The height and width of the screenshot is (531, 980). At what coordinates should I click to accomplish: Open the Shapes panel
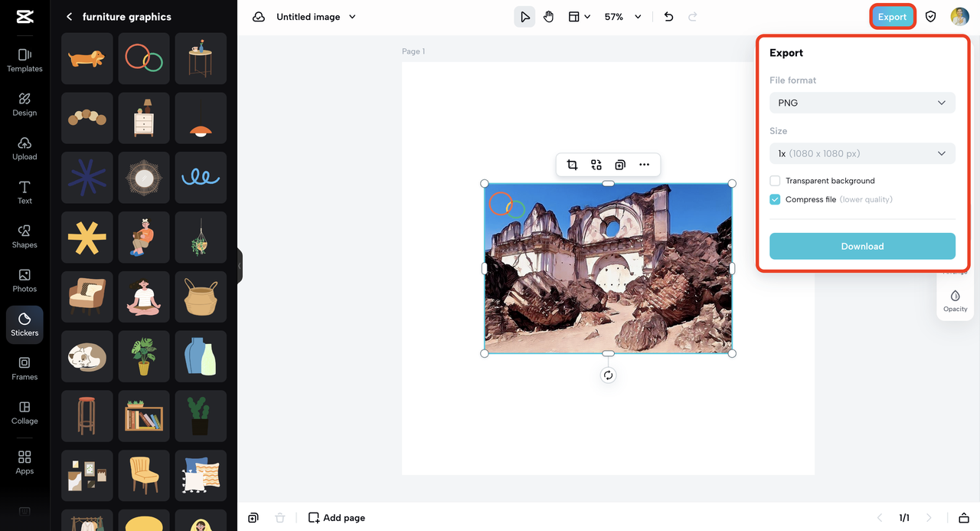coord(24,237)
